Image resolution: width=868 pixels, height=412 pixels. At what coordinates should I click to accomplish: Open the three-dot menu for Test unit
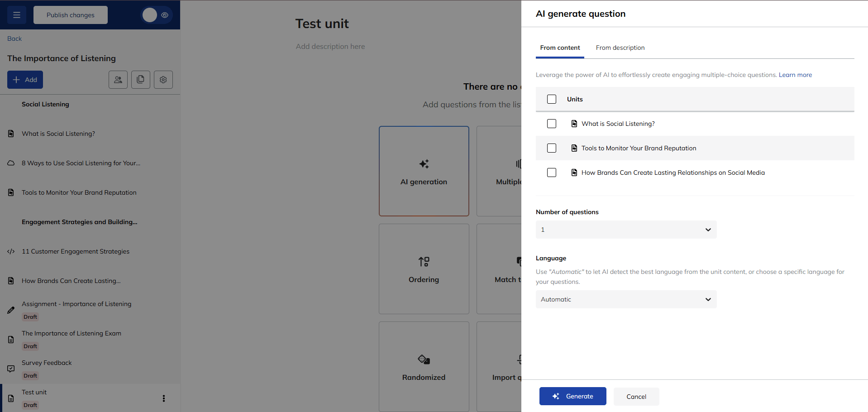(163, 398)
